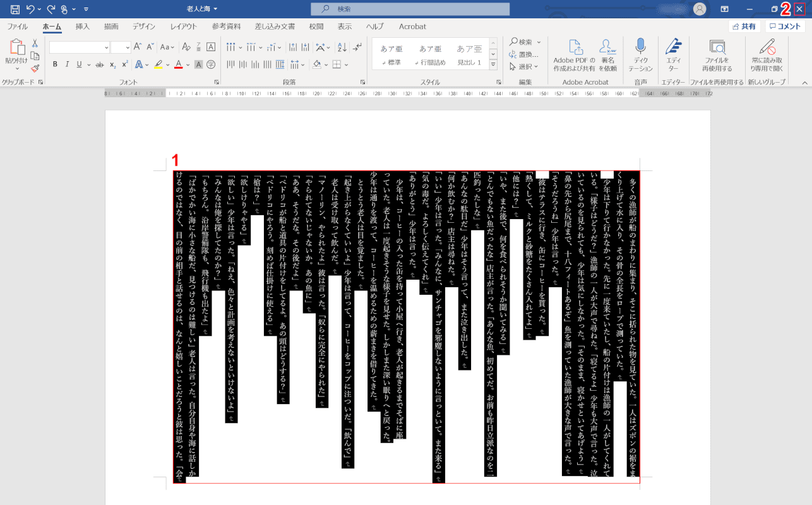Toggle strikethrough formatting
This screenshot has height=505, width=812.
tap(100, 64)
